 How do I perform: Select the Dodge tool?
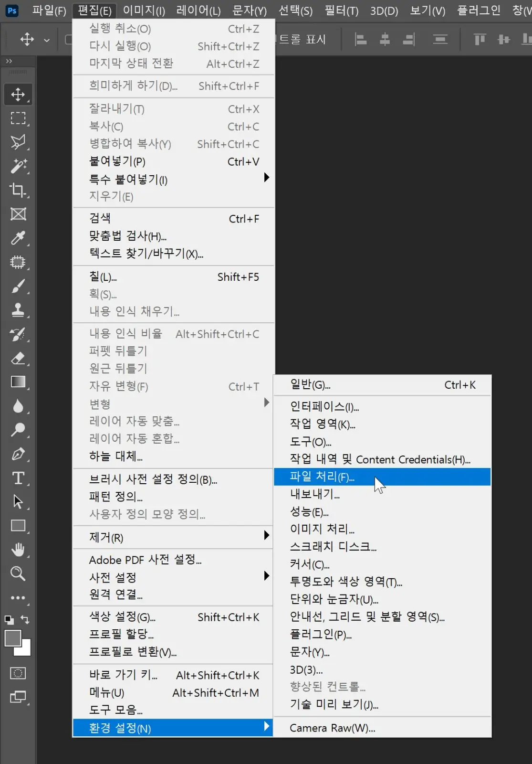click(x=18, y=430)
